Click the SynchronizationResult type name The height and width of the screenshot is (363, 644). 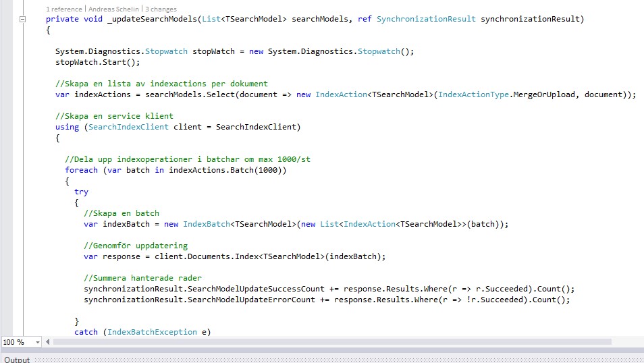(x=426, y=19)
